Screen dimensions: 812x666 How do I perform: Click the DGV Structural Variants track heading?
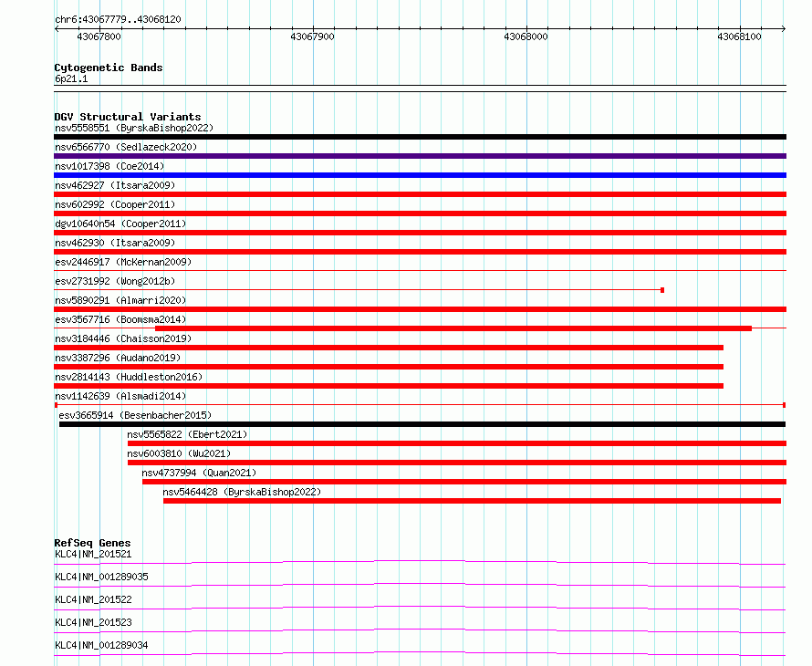pos(128,117)
